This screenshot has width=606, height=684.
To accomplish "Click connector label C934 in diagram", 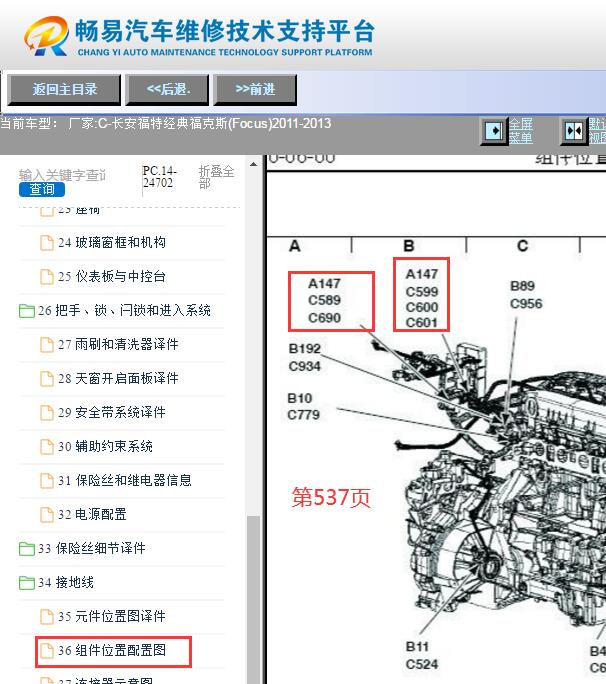I will pyautogui.click(x=305, y=366).
